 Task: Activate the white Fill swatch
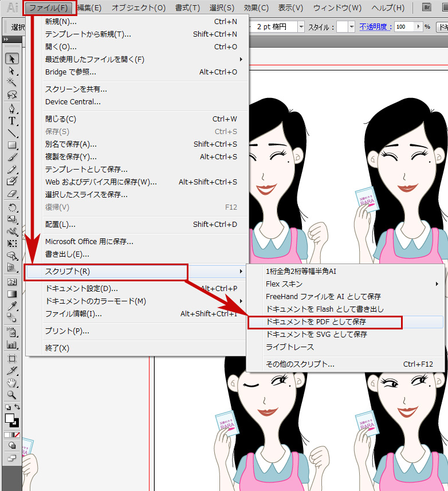click(x=10, y=418)
